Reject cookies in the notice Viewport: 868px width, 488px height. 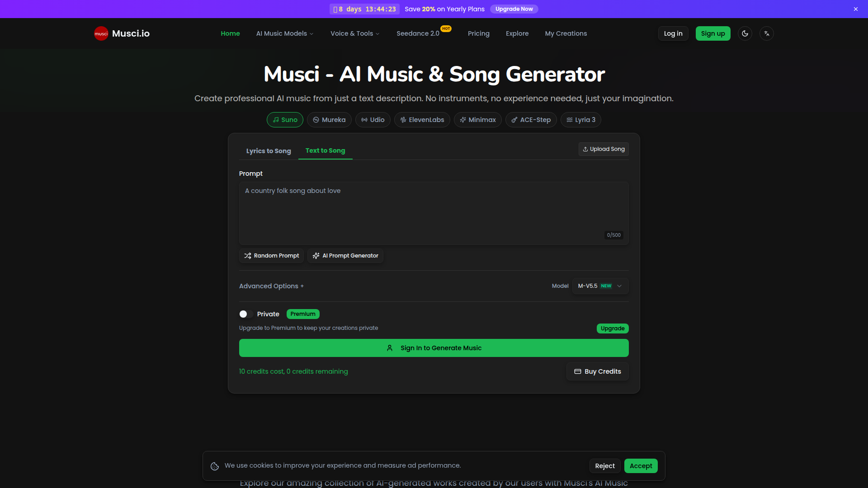(605, 466)
